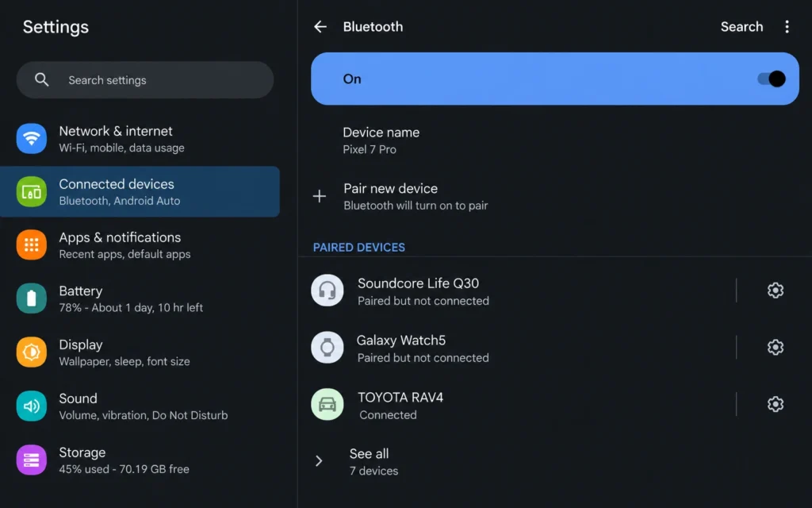Tap See all 7 devices
The width and height of the screenshot is (812, 508).
click(555, 461)
